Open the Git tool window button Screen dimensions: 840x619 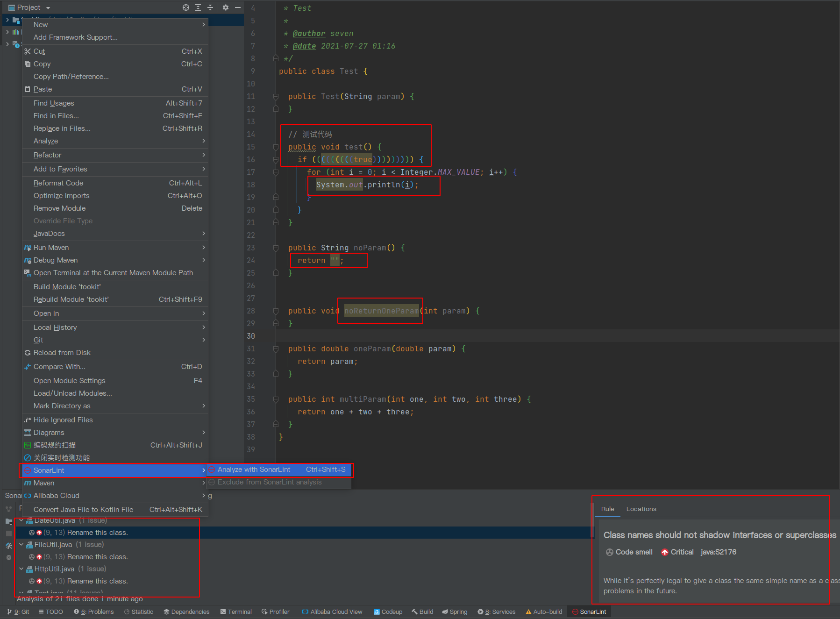(18, 612)
